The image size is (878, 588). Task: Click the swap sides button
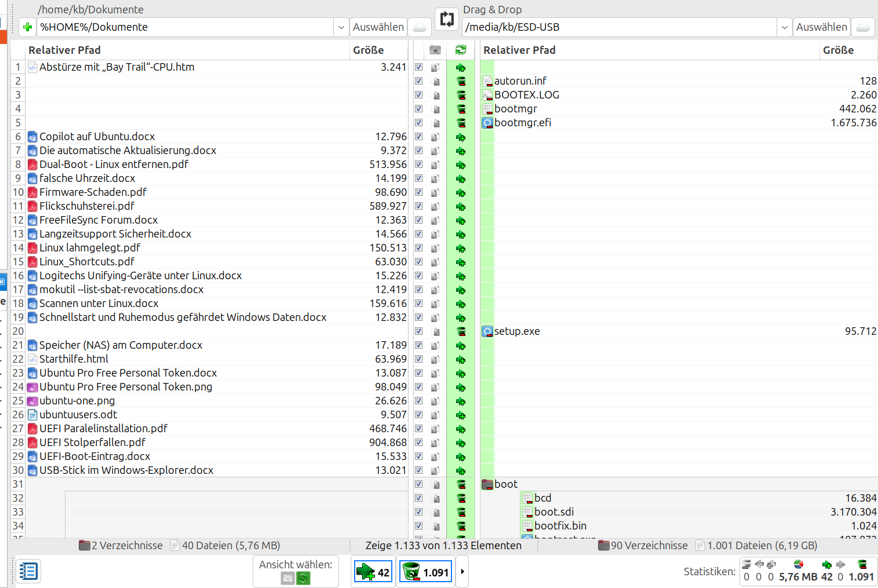pyautogui.click(x=447, y=19)
